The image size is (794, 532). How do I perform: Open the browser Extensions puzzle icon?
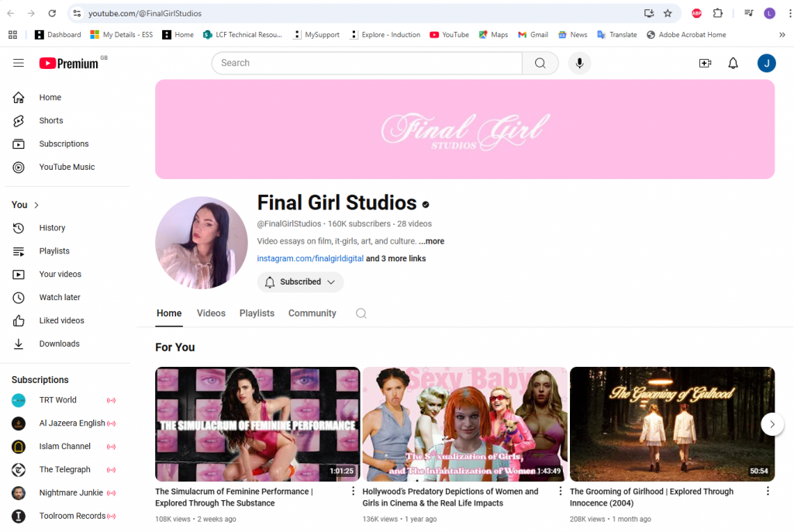point(717,14)
